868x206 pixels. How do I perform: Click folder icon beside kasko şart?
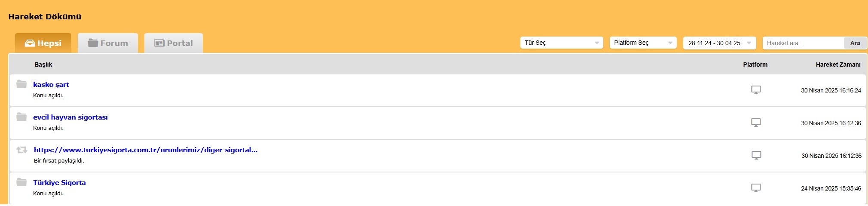click(21, 84)
